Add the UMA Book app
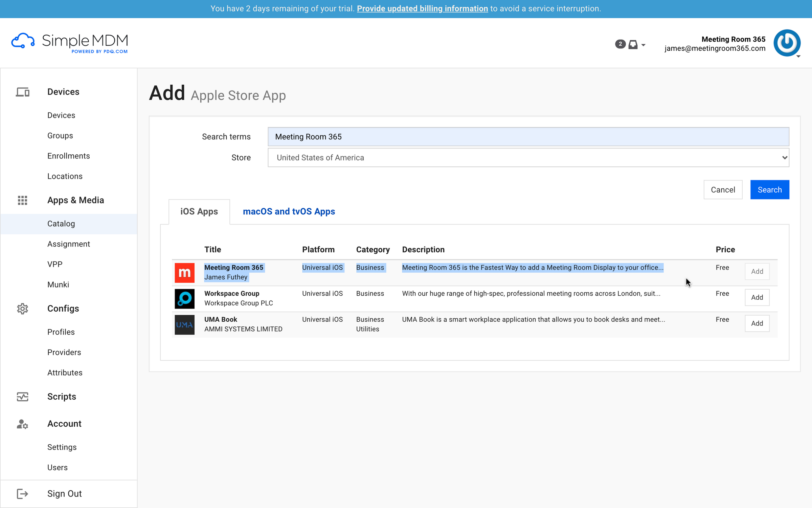The width and height of the screenshot is (812, 508). tap(757, 323)
